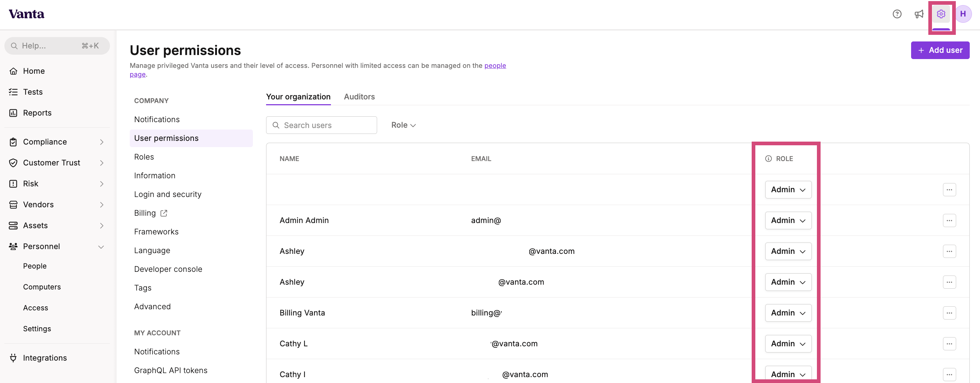The image size is (980, 383).
Task: Open role dropdown for the unnamed first row
Action: (788, 190)
